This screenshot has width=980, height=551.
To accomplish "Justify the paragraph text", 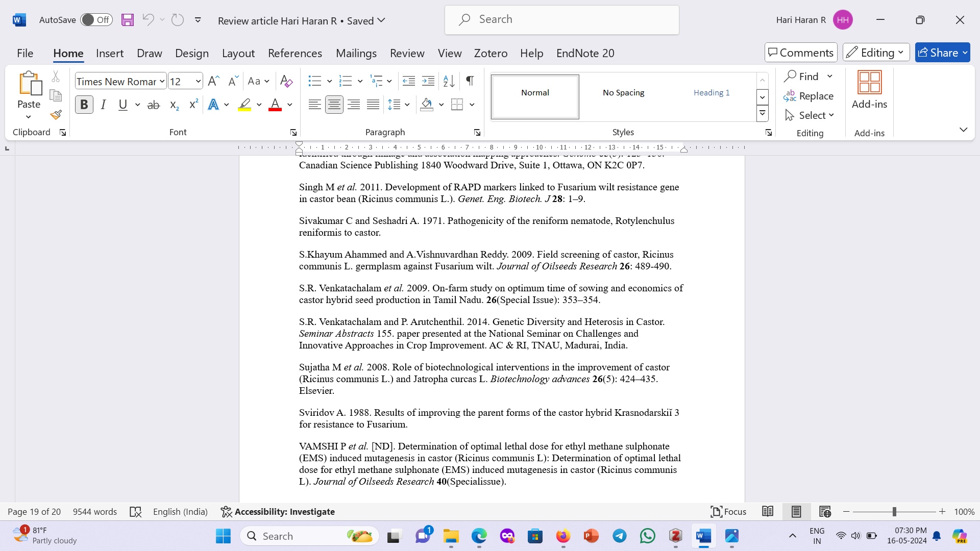I will click(373, 105).
